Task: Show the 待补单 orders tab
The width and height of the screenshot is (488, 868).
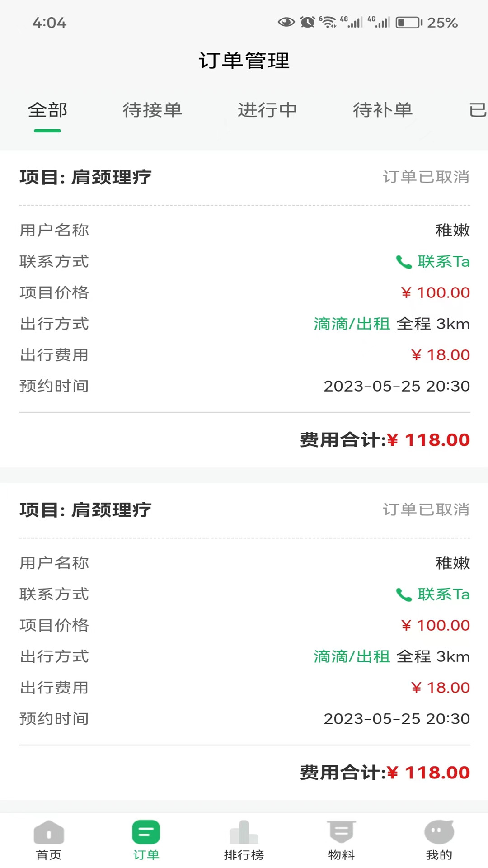Action: (383, 110)
